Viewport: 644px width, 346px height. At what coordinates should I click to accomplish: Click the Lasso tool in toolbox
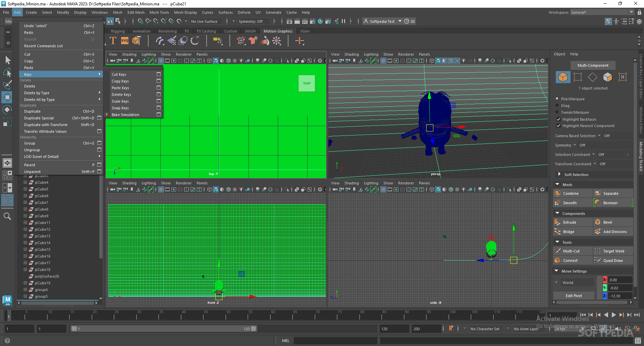pos(7,72)
